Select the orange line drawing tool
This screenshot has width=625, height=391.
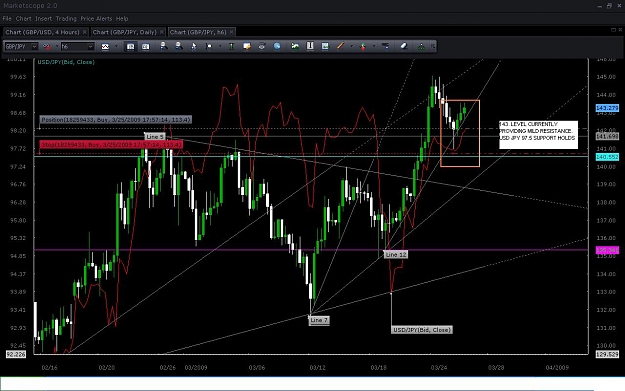(x=340, y=47)
